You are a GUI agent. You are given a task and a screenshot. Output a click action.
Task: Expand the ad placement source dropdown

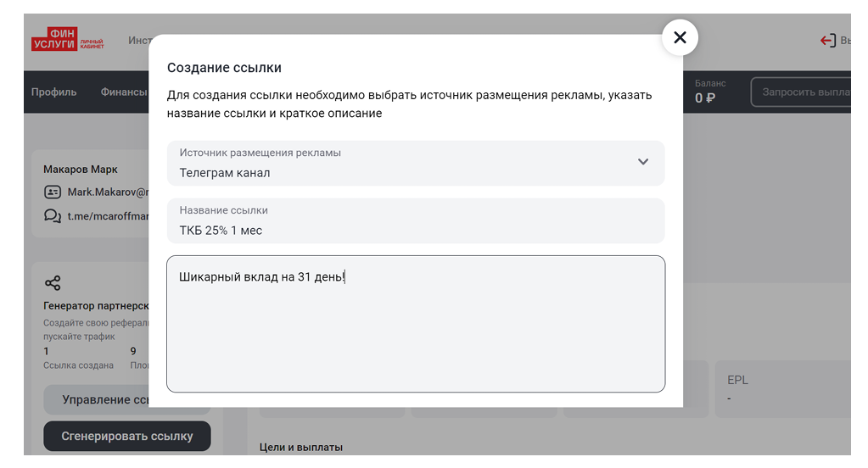(642, 162)
